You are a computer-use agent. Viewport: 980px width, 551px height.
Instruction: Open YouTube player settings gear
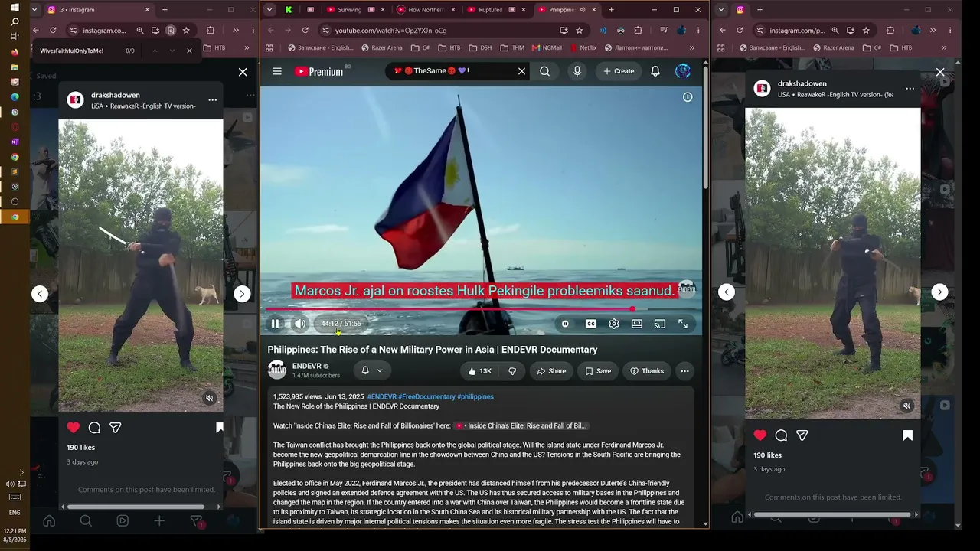[614, 324]
